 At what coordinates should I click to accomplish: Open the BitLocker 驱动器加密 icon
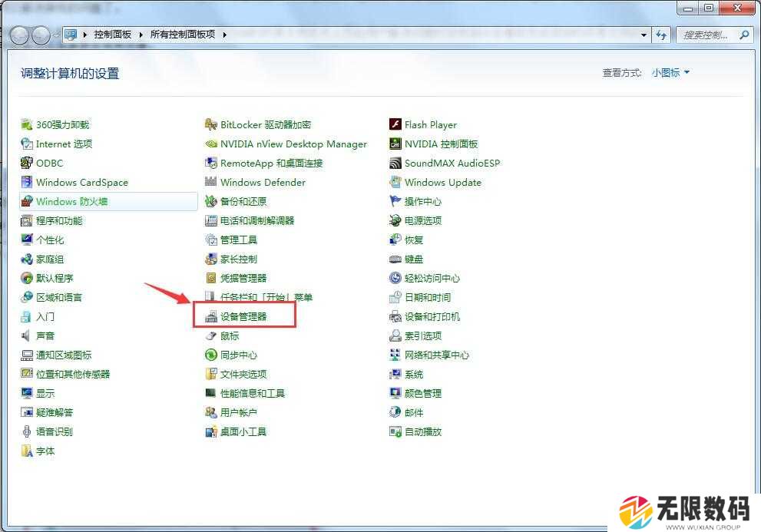tap(210, 125)
